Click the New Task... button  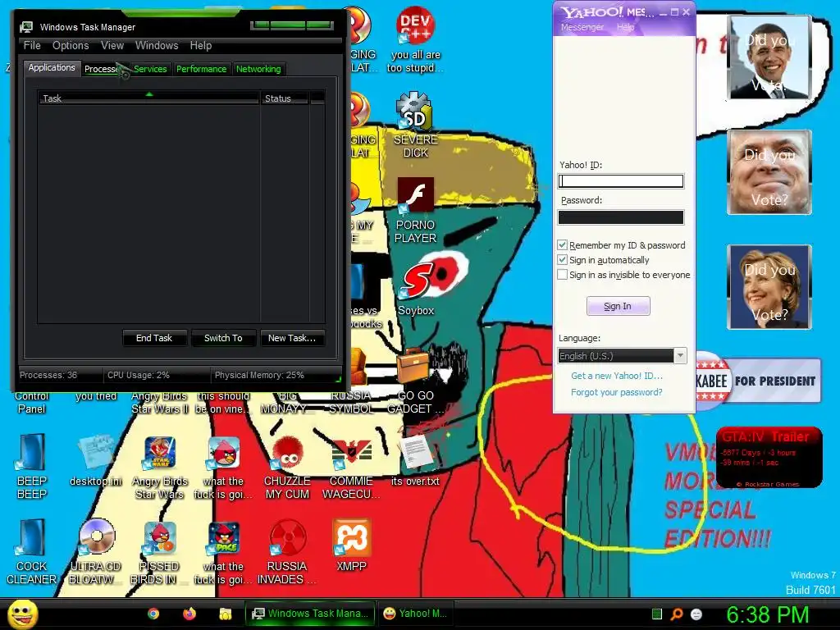point(292,338)
